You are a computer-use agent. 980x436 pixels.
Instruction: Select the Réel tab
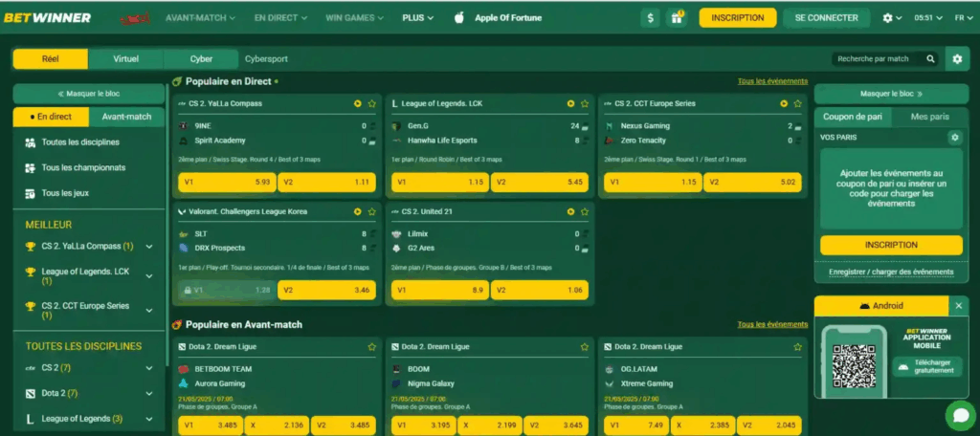51,58
